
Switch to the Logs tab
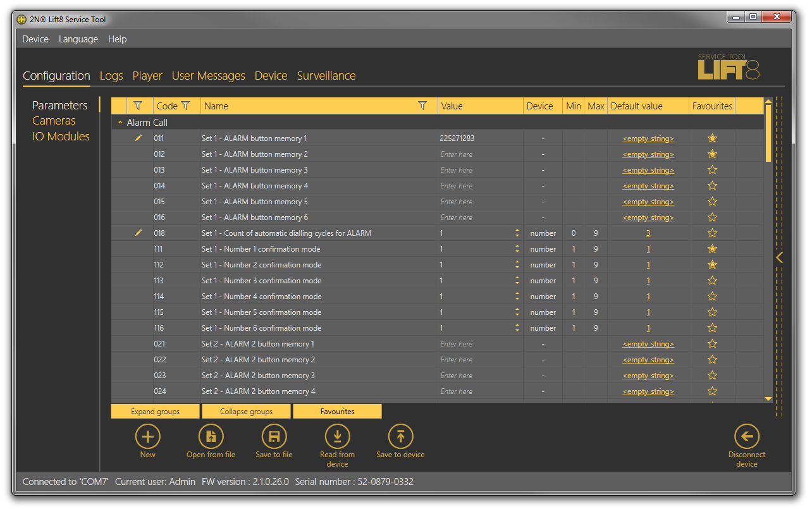[111, 76]
